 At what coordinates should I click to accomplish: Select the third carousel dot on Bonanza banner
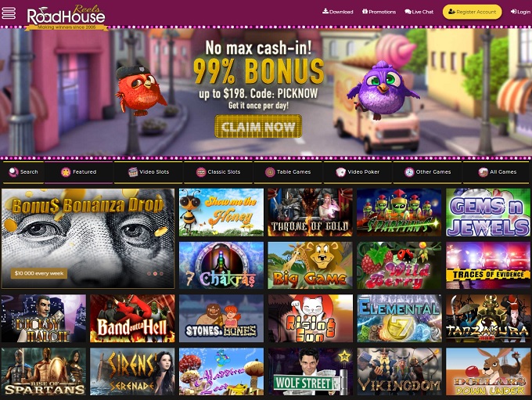[161, 273]
